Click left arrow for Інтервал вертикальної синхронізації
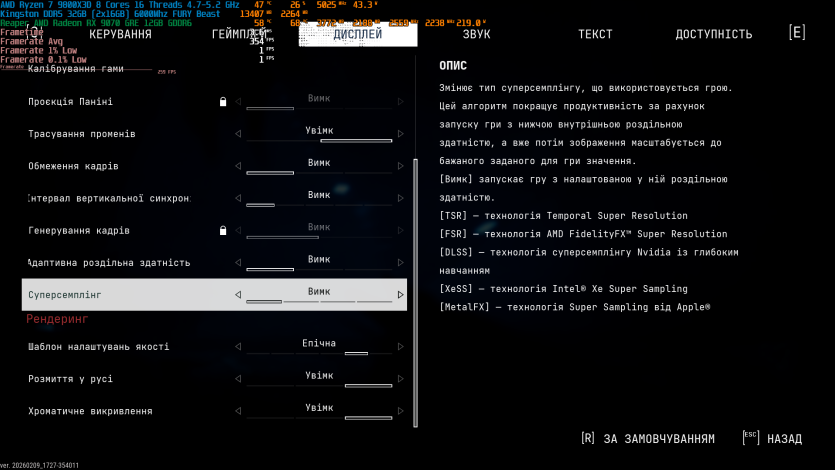835x470 pixels. 238,198
